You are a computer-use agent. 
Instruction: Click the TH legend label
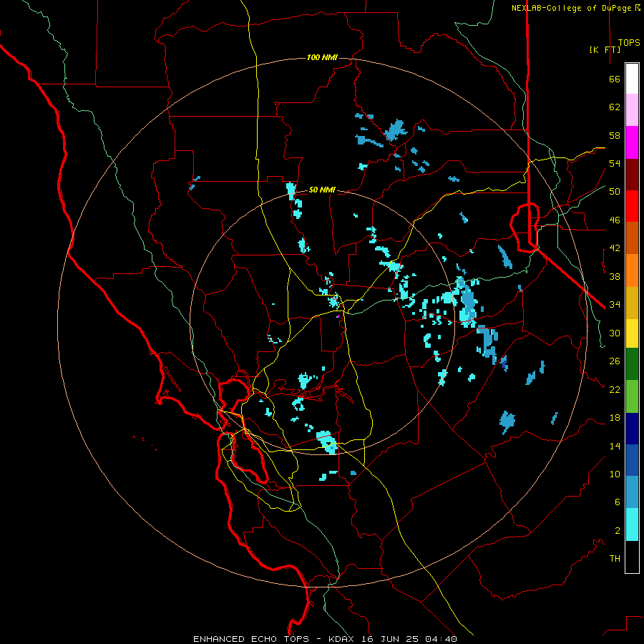pos(615,559)
